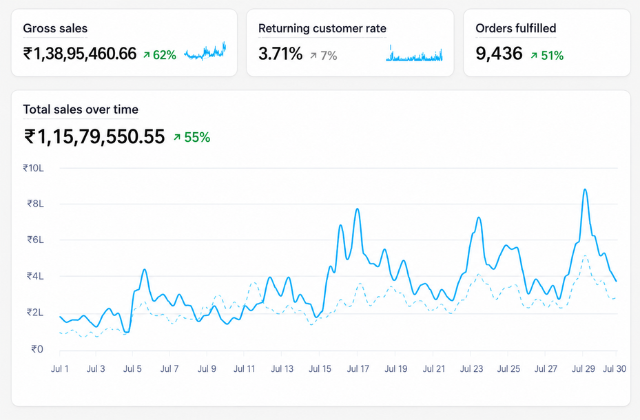Click the grey arrow beside 7%
The image size is (640, 420).
[x=313, y=56]
